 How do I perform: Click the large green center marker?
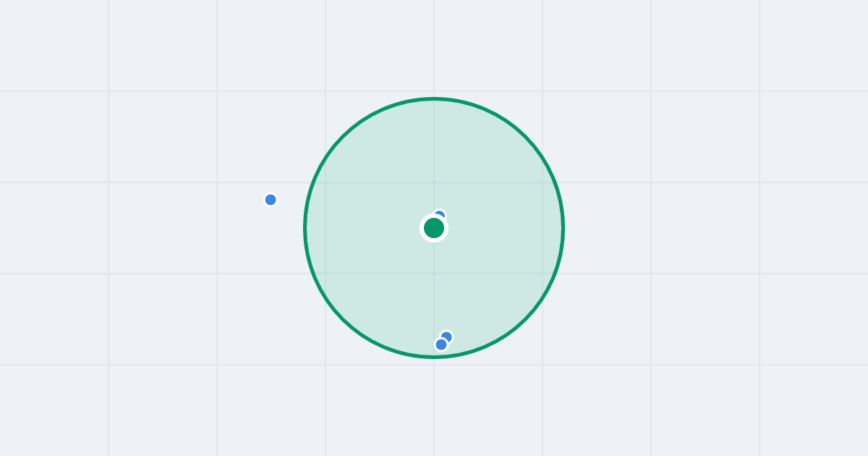point(434,228)
